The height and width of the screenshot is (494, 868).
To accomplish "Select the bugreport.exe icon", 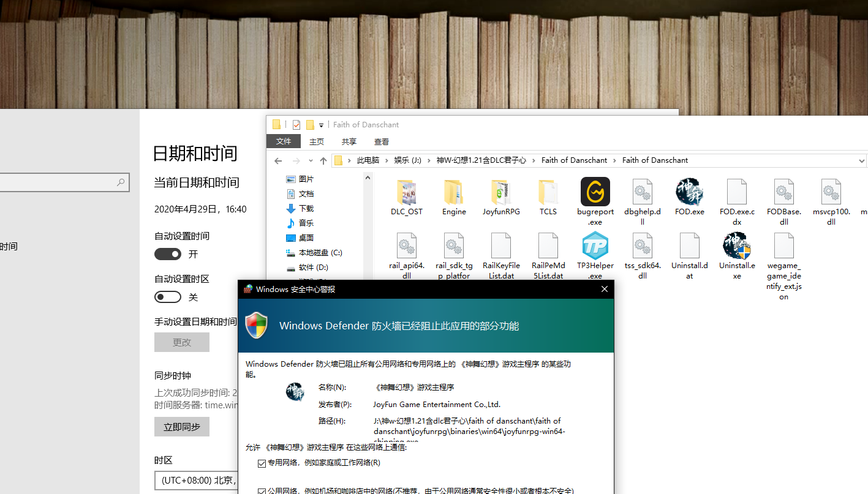I will pyautogui.click(x=595, y=192).
